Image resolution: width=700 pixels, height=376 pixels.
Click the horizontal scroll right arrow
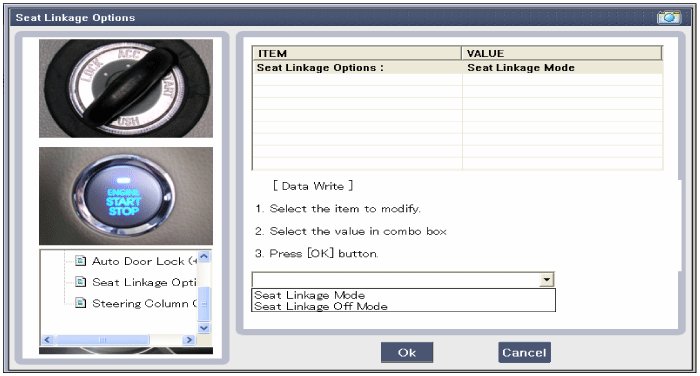point(190,340)
